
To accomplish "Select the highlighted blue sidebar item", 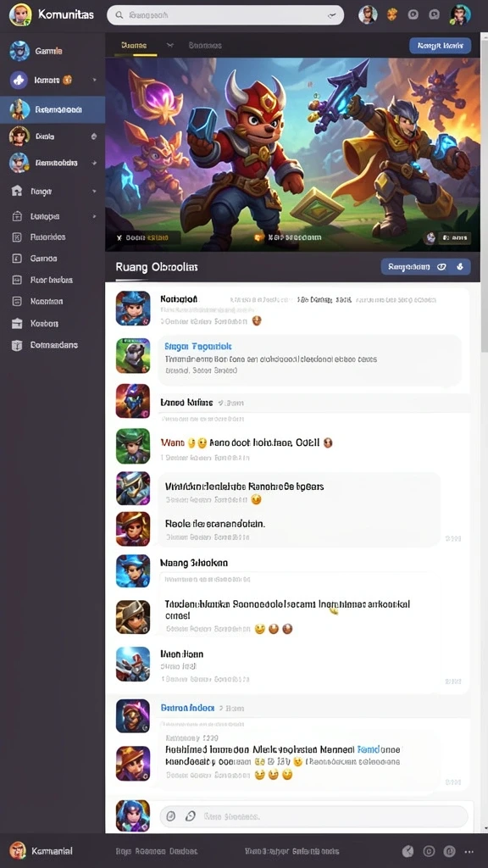I will point(53,109).
